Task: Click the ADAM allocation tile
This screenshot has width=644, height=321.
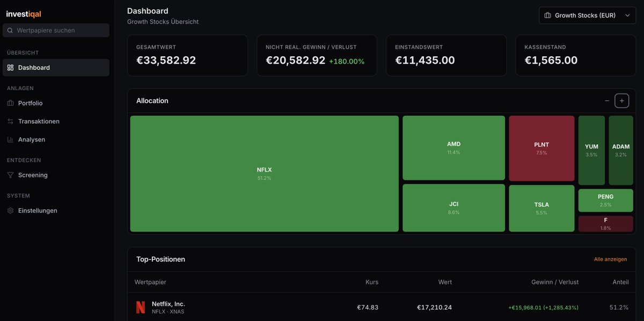Action: (621, 150)
